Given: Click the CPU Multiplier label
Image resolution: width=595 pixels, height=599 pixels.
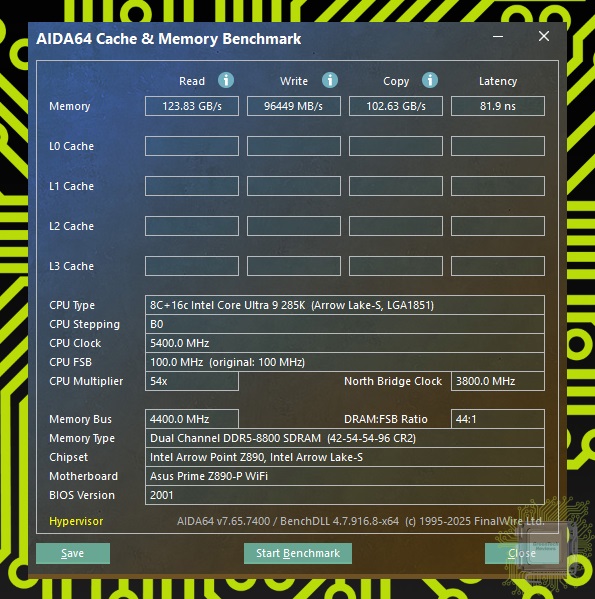Looking at the screenshot, I should pyautogui.click(x=86, y=381).
